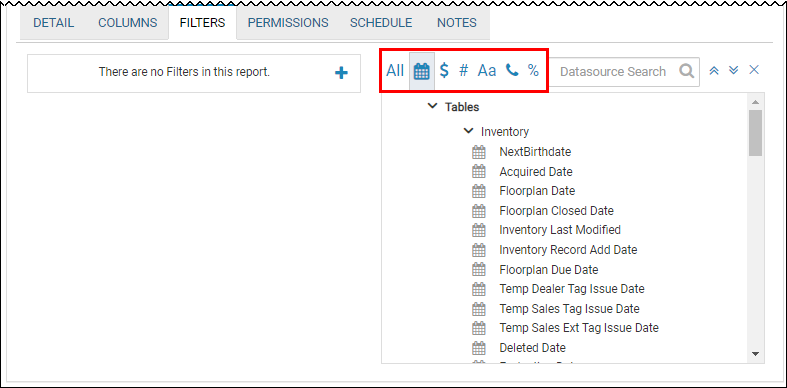Add a new filter with plus icon
This screenshot has height=388, width=787.
tap(341, 73)
